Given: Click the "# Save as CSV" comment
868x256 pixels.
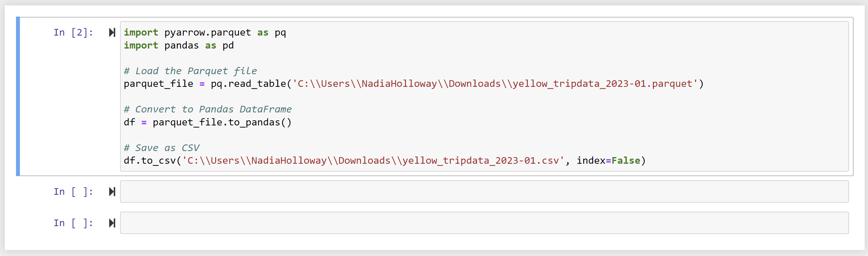Looking at the screenshot, I should (x=161, y=148).
